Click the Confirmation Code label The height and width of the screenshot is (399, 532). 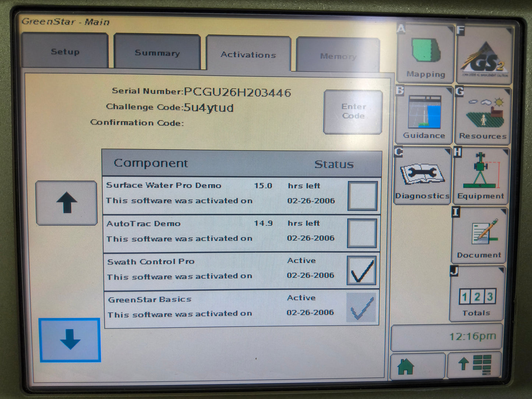[x=137, y=123]
